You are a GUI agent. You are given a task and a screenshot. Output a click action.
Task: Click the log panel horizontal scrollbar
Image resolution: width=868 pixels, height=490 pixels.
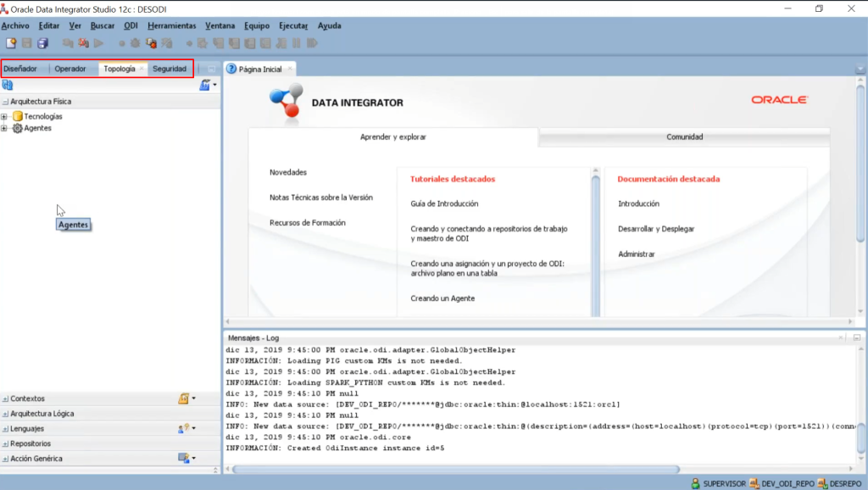455,470
